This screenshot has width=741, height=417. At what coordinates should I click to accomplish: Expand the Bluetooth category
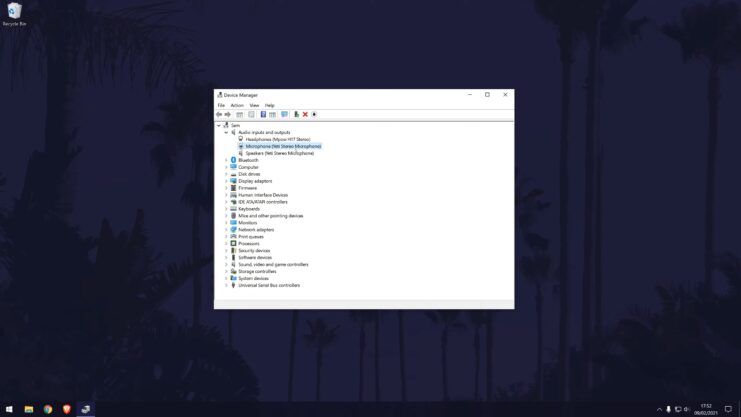pyautogui.click(x=226, y=160)
